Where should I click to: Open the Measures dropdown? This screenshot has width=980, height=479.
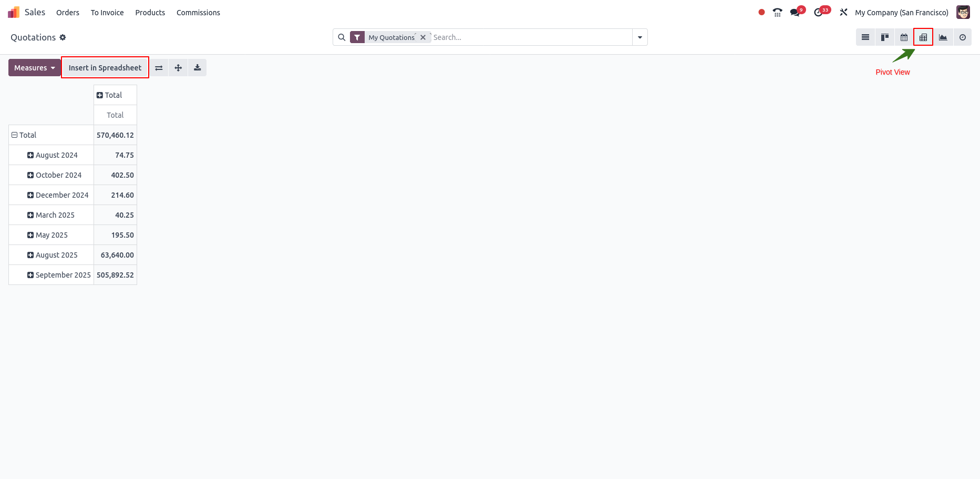pos(35,68)
